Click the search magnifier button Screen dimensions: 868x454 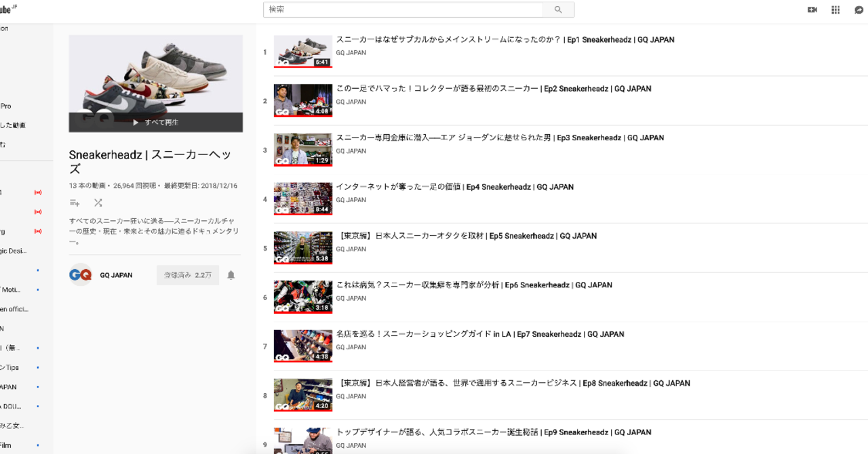pyautogui.click(x=558, y=9)
